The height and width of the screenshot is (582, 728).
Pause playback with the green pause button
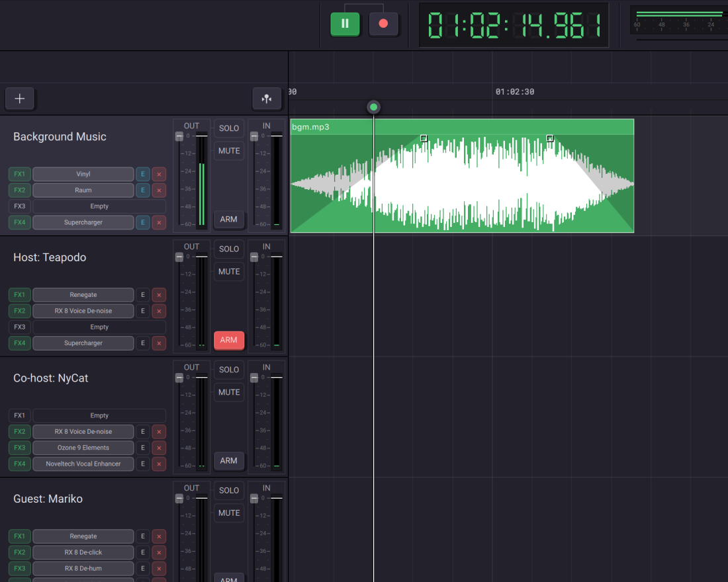(345, 24)
